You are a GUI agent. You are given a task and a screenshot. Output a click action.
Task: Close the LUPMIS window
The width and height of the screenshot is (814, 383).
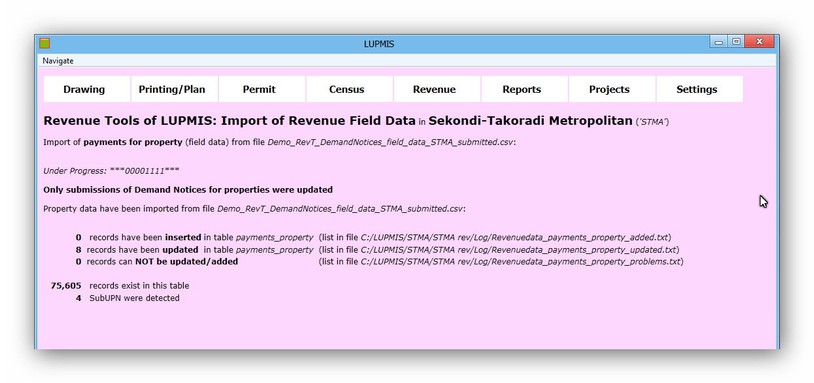point(759,42)
